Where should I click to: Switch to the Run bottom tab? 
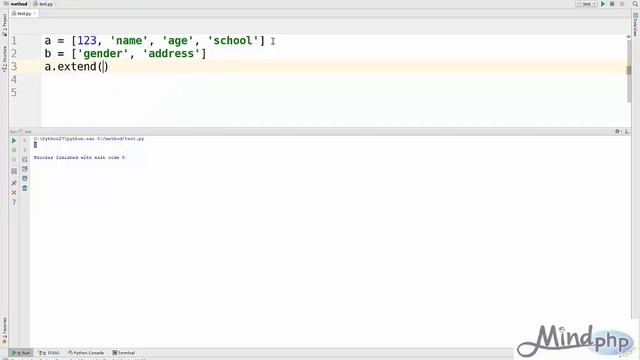(21, 353)
